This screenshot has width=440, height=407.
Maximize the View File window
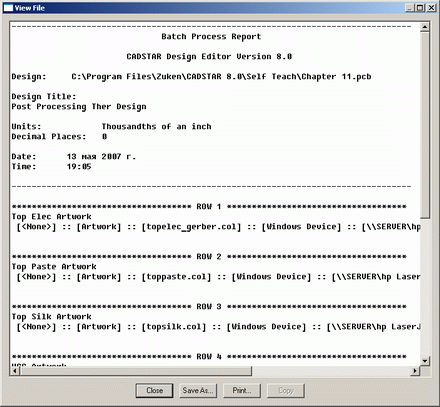[420, 8]
